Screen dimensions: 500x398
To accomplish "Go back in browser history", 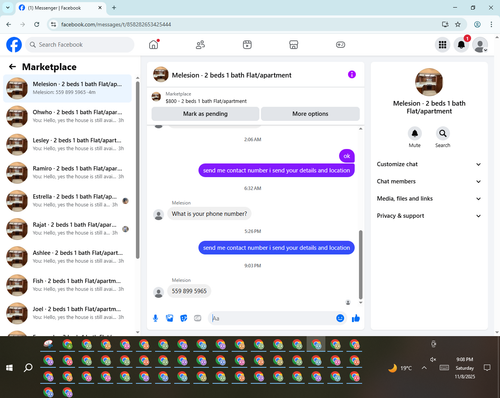I will coord(9,24).
